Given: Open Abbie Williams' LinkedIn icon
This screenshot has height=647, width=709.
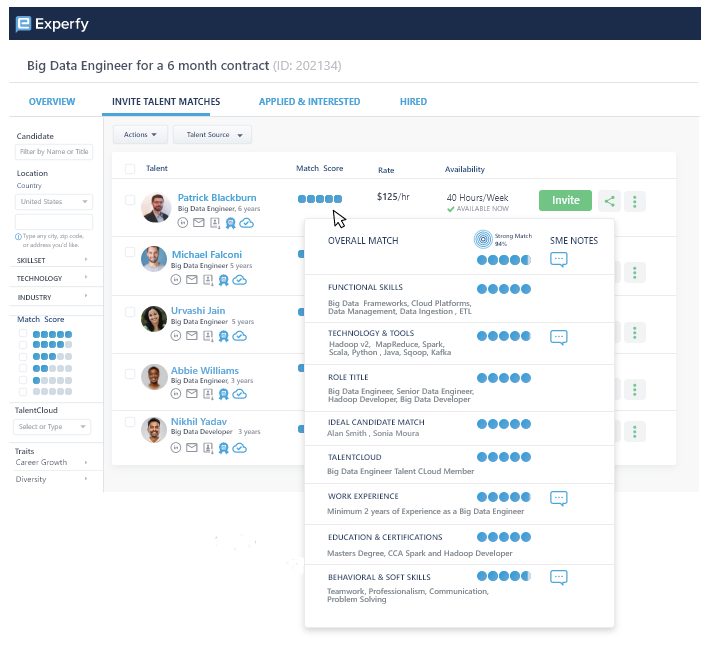Looking at the screenshot, I should pyautogui.click(x=176, y=394).
